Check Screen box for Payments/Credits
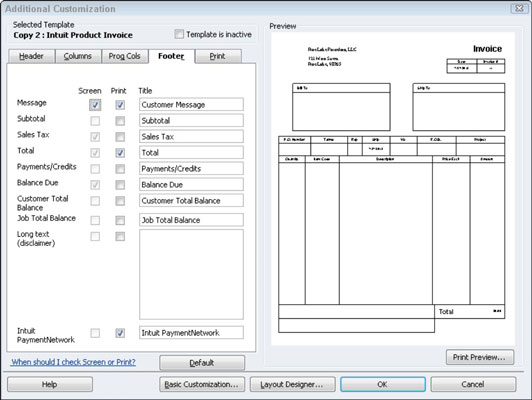Screen dimensions: 532x400 coord(95,169)
